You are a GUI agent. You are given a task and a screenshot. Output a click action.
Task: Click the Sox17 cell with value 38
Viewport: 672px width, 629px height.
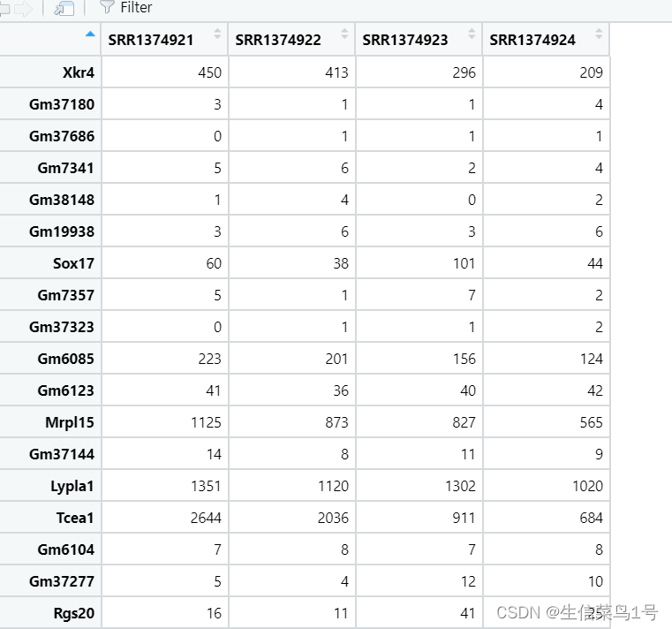[292, 263]
